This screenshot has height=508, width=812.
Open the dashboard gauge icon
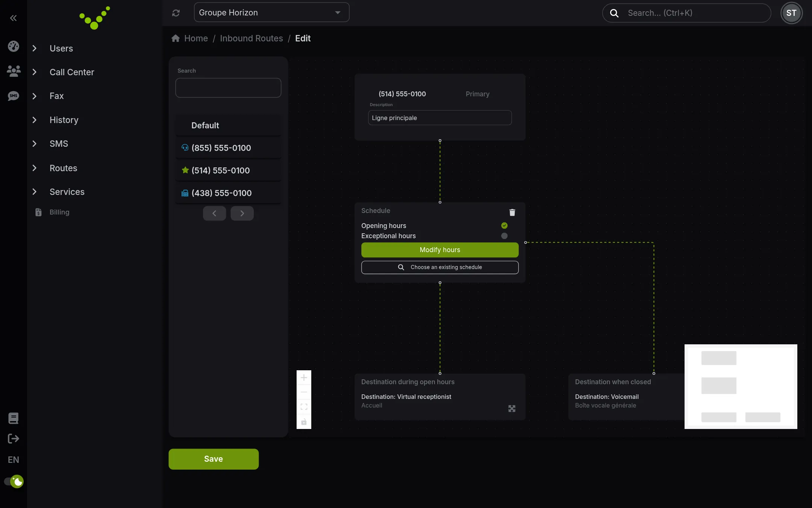[x=14, y=46]
